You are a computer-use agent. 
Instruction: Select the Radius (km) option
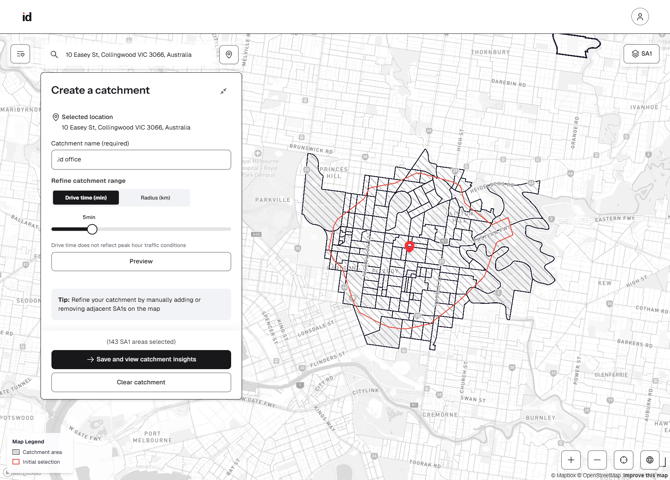pyautogui.click(x=155, y=198)
